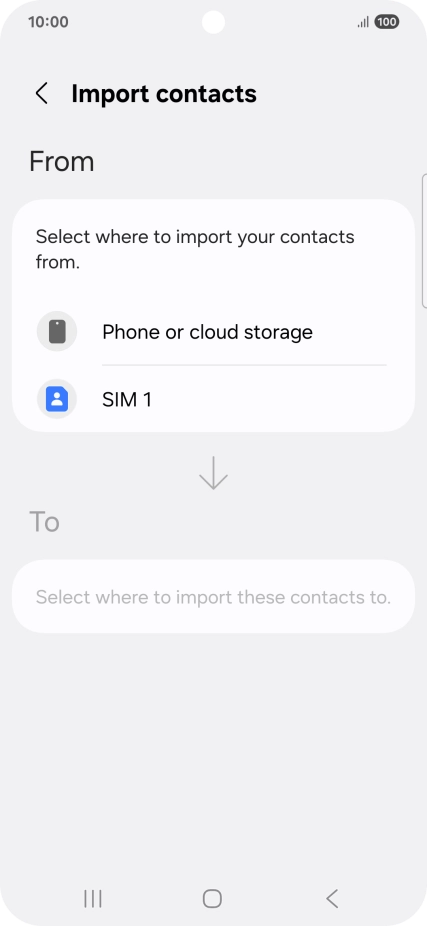Image resolution: width=427 pixels, height=926 pixels.
Task: Tap the From section heading
Action: pos(61,161)
